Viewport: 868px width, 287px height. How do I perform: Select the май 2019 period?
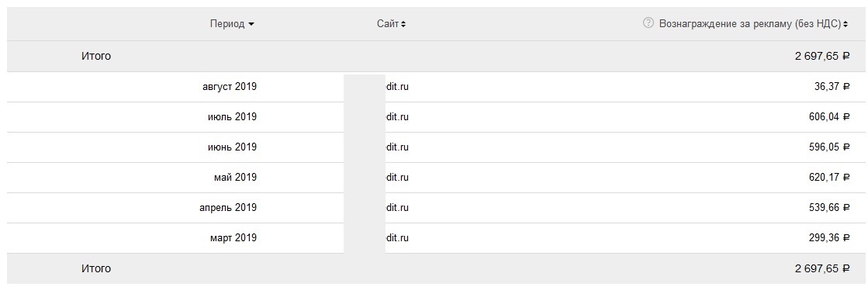[x=235, y=178]
